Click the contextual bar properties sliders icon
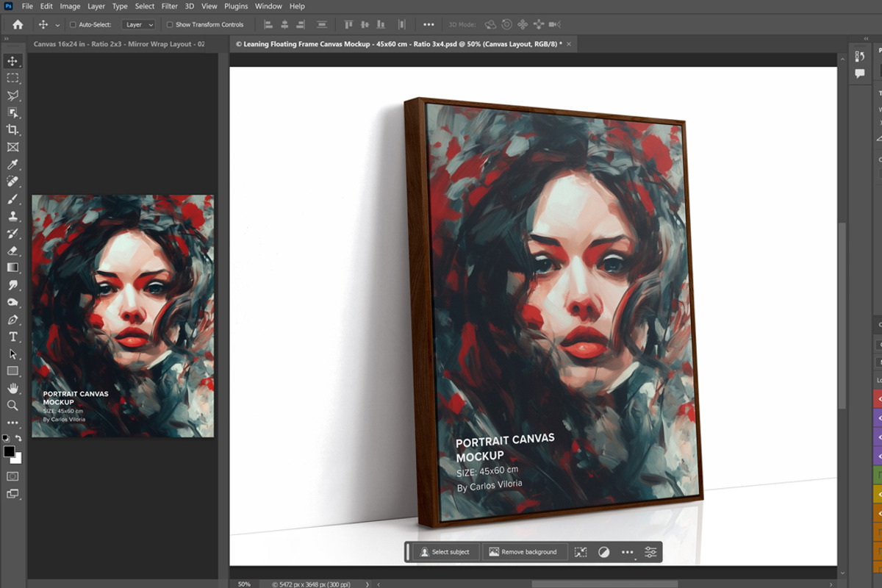The height and width of the screenshot is (588, 882). [650, 552]
